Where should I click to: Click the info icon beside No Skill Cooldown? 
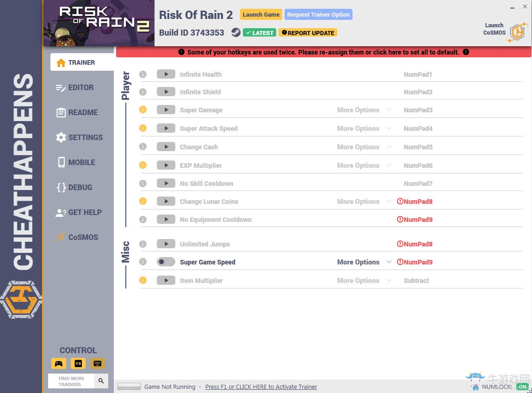(x=143, y=184)
